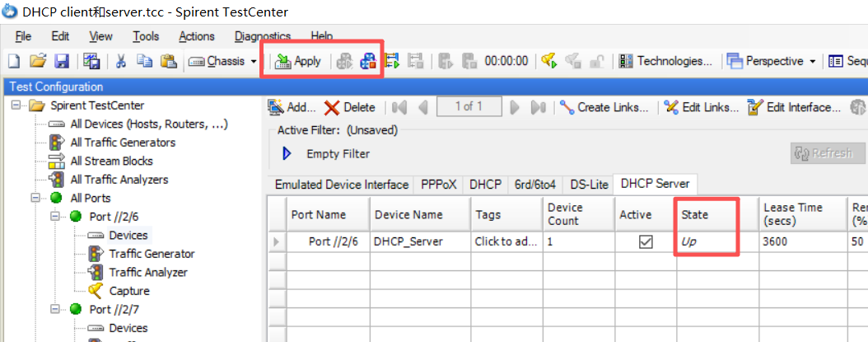The image size is (868, 342).
Task: Select Traffic Generator under Port //2/6
Action: [x=152, y=254]
